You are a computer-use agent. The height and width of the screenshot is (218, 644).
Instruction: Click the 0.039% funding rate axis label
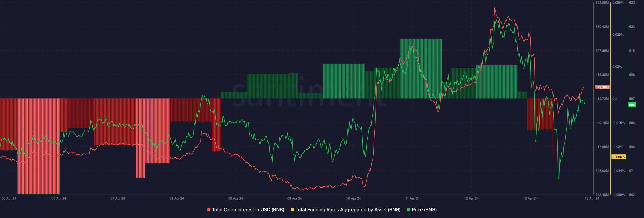(x=618, y=35)
